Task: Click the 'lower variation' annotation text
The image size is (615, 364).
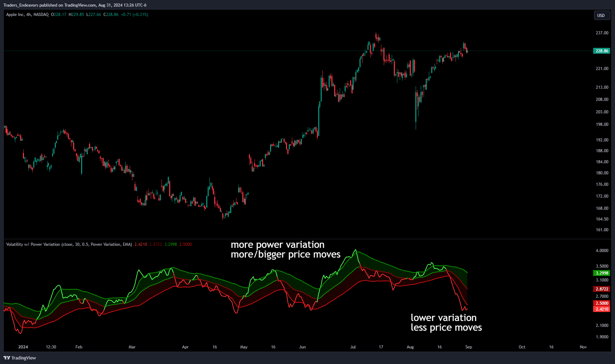Action: coord(443,318)
